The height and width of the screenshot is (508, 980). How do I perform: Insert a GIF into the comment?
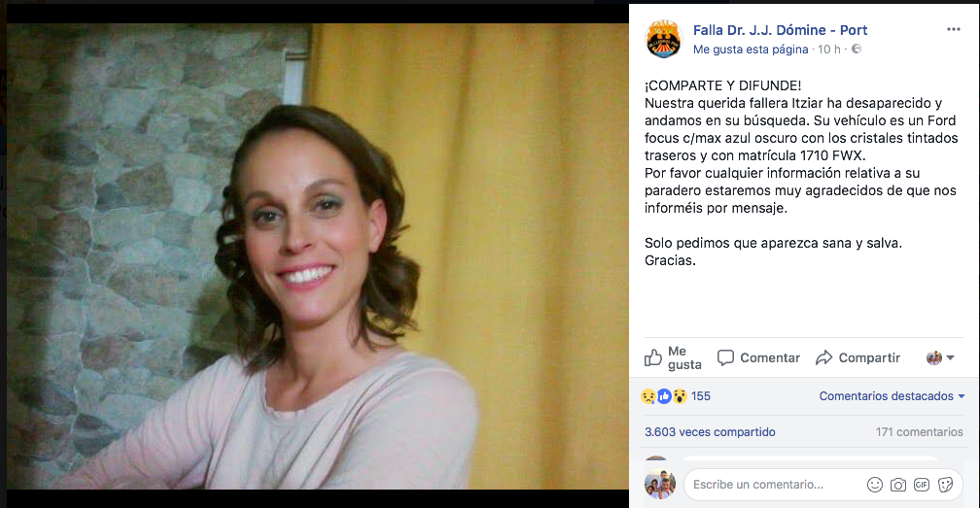pyautogui.click(x=922, y=485)
